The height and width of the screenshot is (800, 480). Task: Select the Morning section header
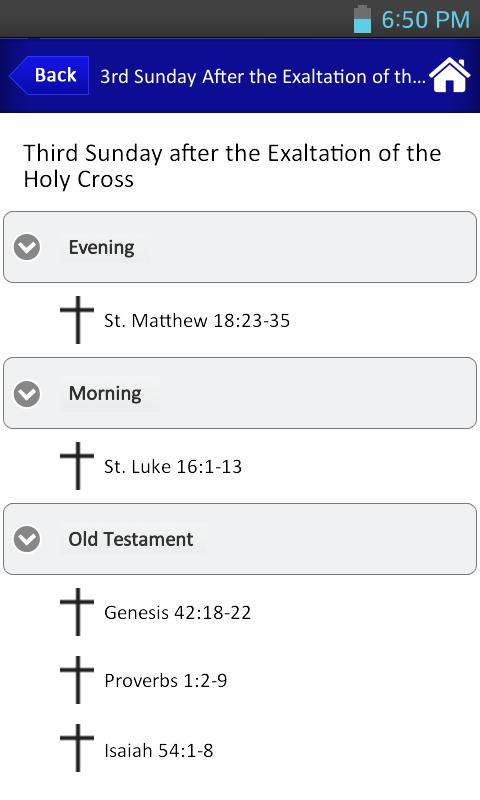click(x=240, y=393)
